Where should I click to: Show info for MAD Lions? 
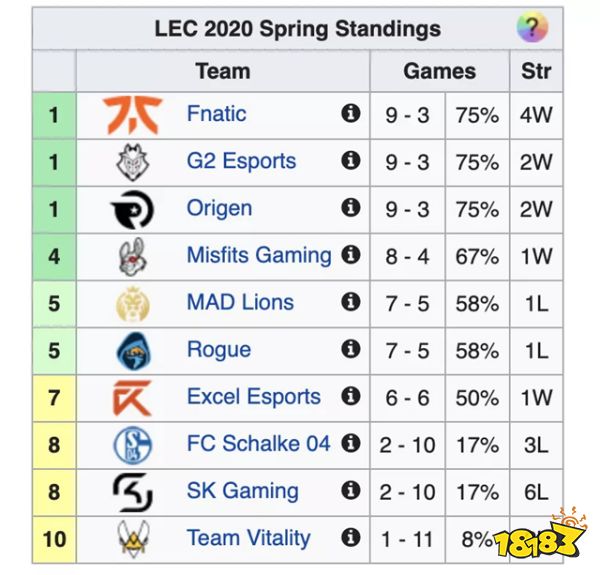[351, 302]
